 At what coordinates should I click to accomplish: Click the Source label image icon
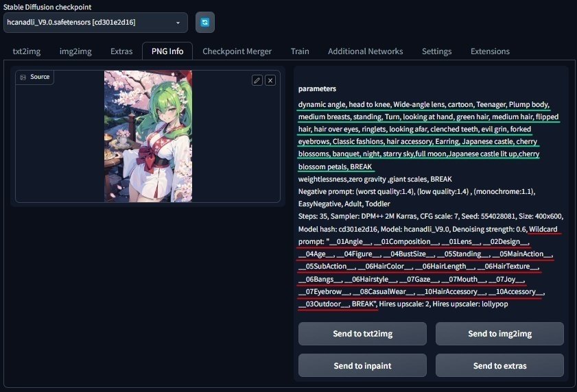click(23, 77)
